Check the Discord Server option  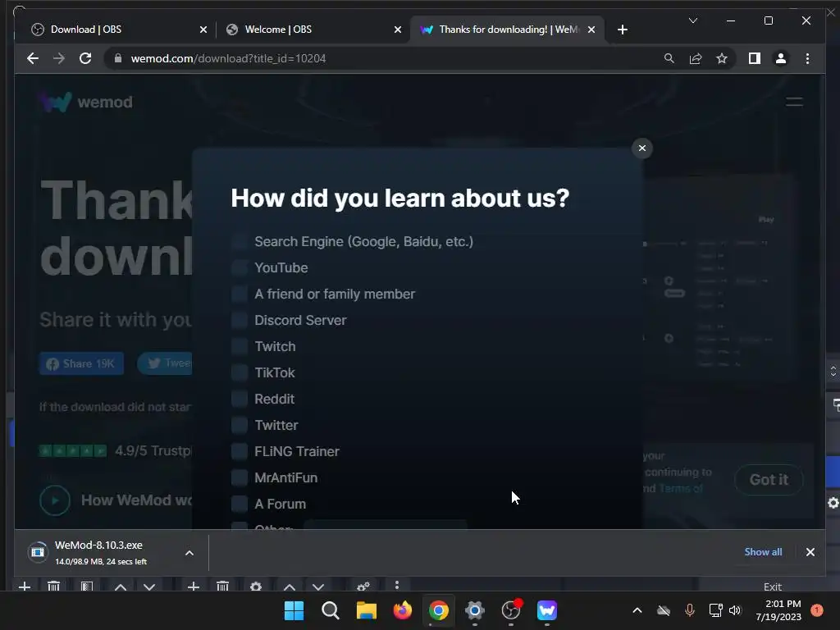point(240,321)
